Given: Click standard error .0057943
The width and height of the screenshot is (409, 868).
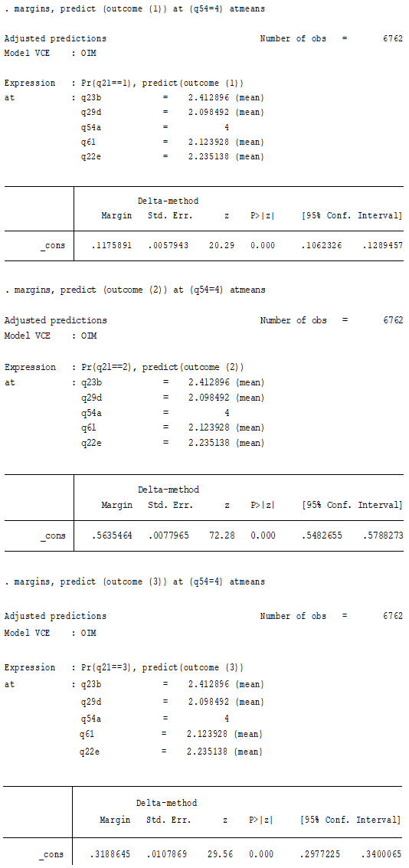Looking at the screenshot, I should (x=169, y=245).
